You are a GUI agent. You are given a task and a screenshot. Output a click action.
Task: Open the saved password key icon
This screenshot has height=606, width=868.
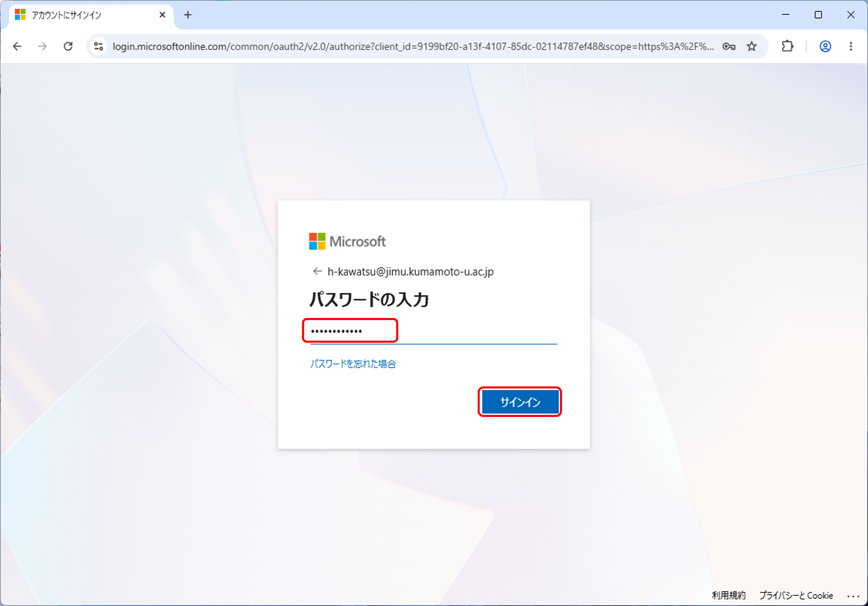(729, 46)
